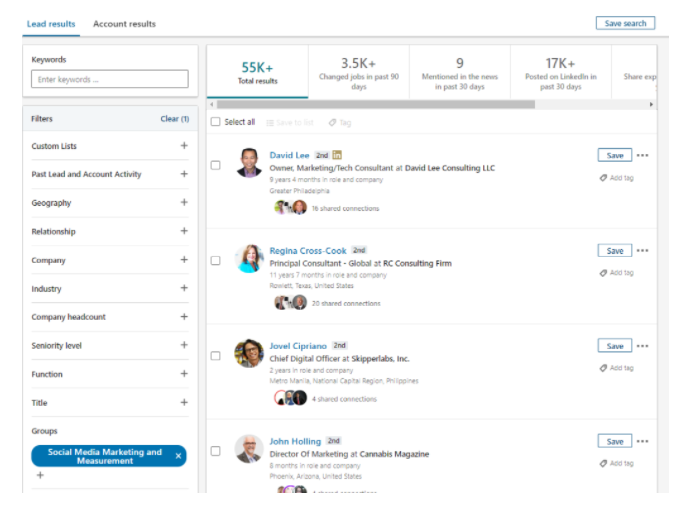Open John Holling's profile name link
This screenshot has width=679, height=516.
point(295,441)
